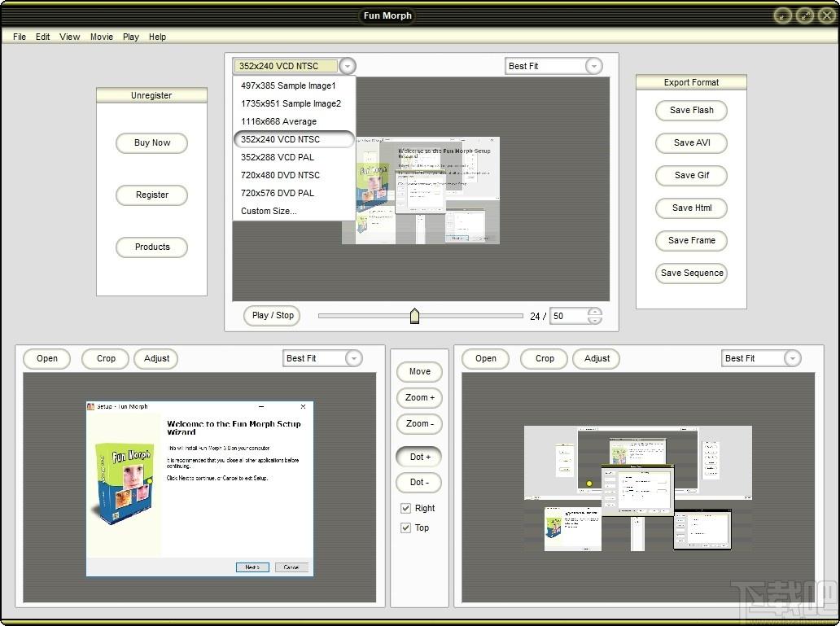Click the frame position slider thumb
The width and height of the screenshot is (840, 626).
(414, 316)
